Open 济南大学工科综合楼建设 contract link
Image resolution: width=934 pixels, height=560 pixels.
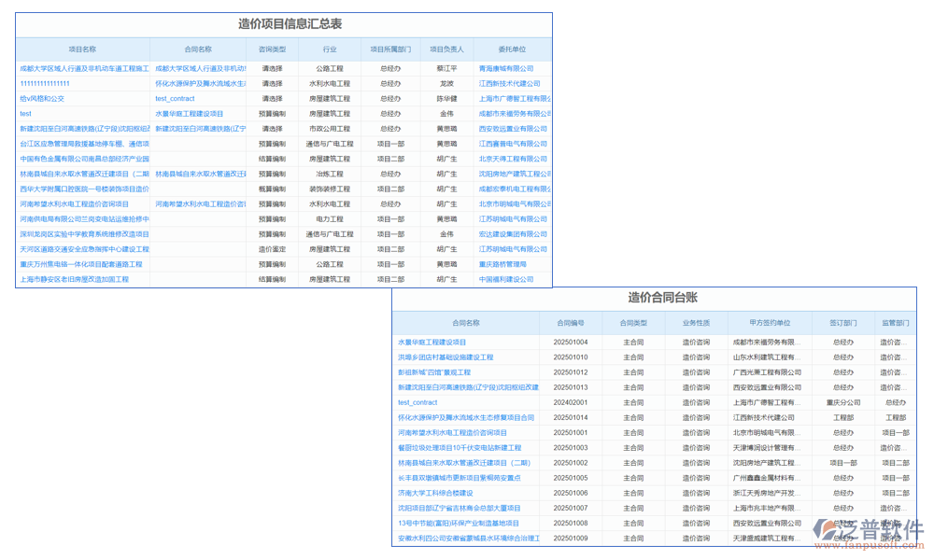click(435, 493)
